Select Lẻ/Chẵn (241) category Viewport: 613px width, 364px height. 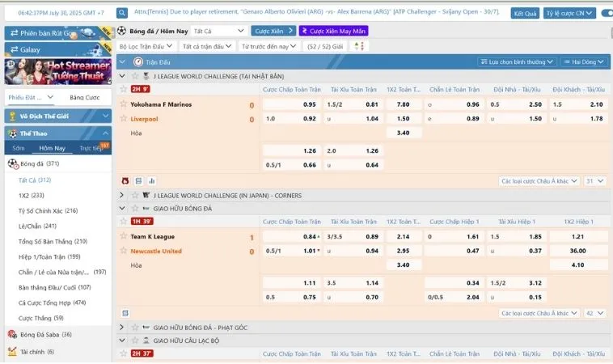[x=37, y=226]
